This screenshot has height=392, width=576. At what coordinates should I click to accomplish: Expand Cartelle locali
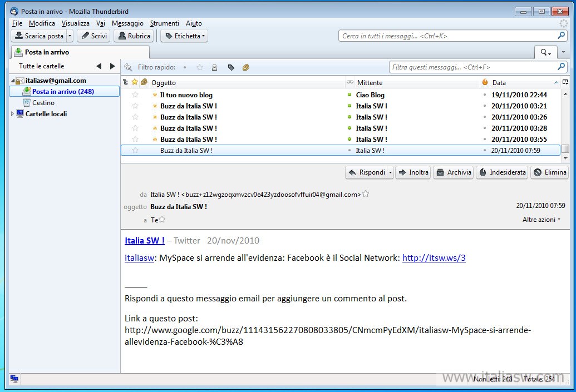click(12, 114)
